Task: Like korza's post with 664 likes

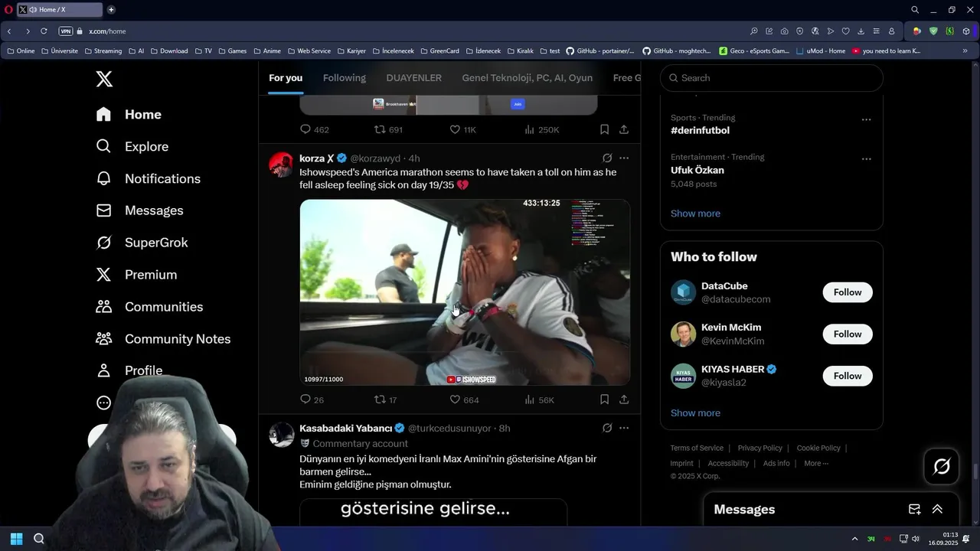Action: (464, 399)
